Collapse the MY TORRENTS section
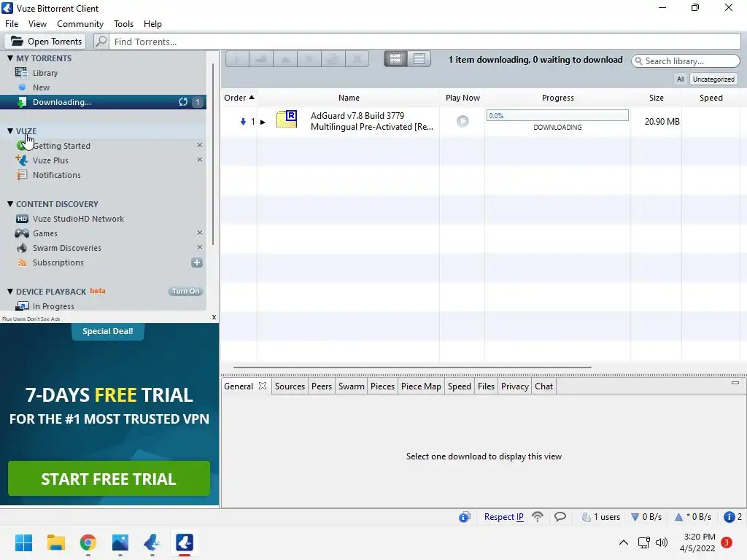Image resolution: width=747 pixels, height=560 pixels. coord(10,58)
